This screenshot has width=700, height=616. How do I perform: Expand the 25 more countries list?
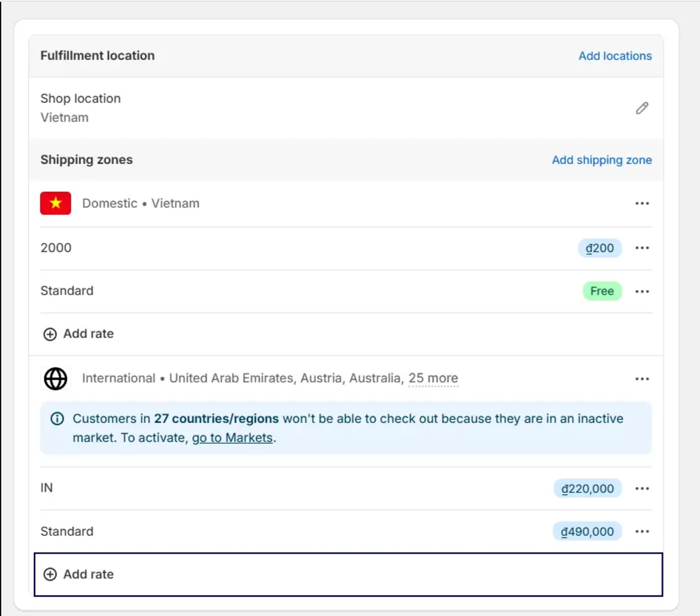click(x=433, y=379)
